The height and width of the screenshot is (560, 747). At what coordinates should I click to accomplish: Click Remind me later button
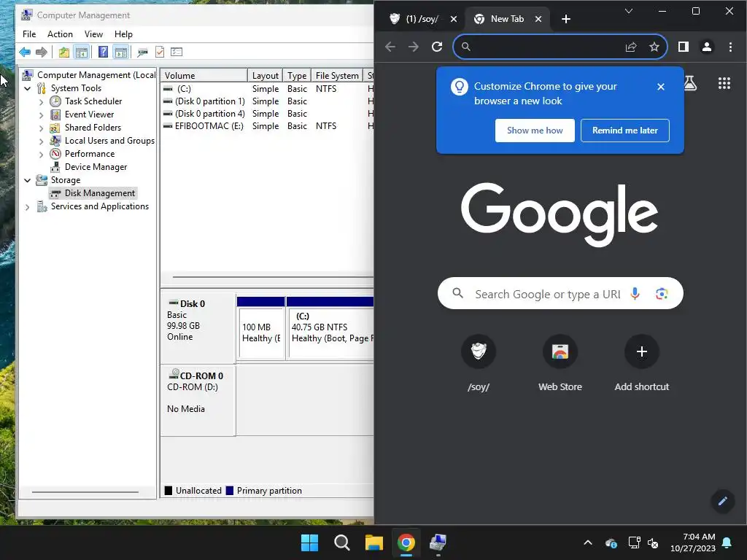(624, 131)
